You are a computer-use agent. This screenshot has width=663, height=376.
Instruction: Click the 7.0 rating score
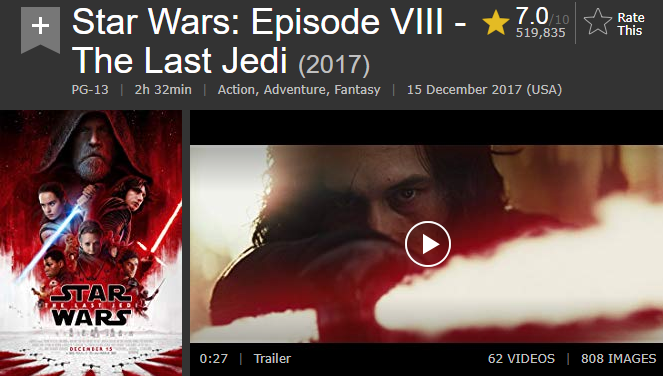pos(531,16)
